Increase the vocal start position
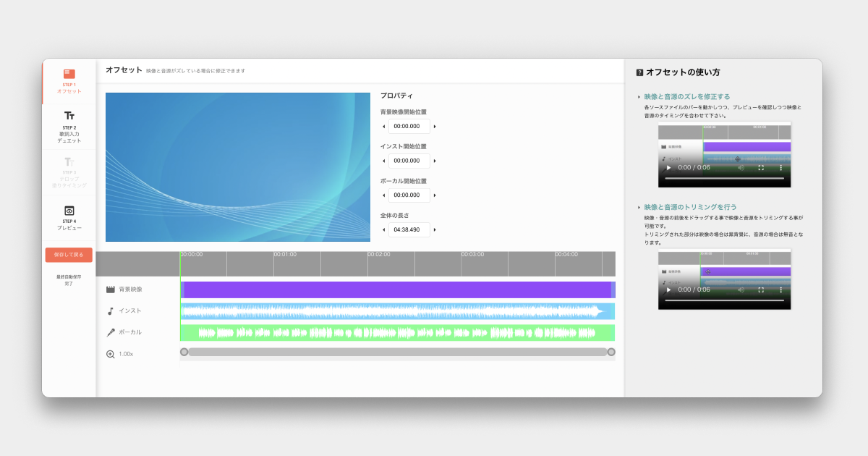Image resolution: width=868 pixels, height=456 pixels. (435, 195)
